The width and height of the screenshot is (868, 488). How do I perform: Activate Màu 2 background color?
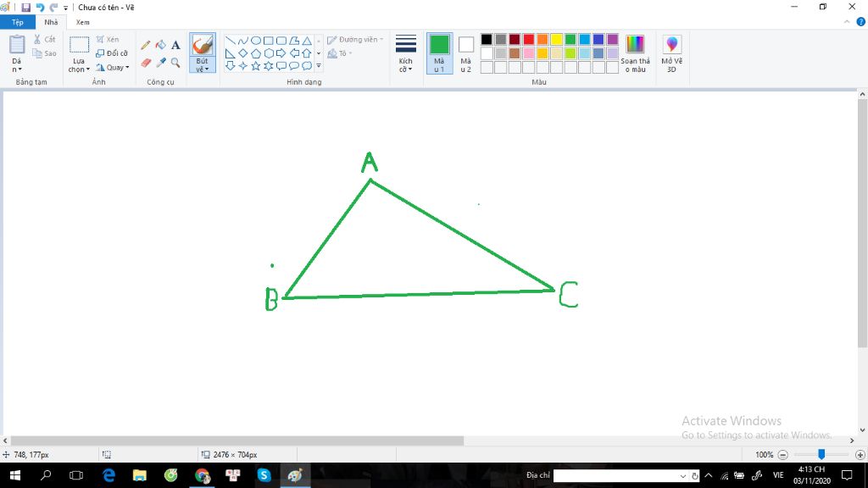click(466, 53)
